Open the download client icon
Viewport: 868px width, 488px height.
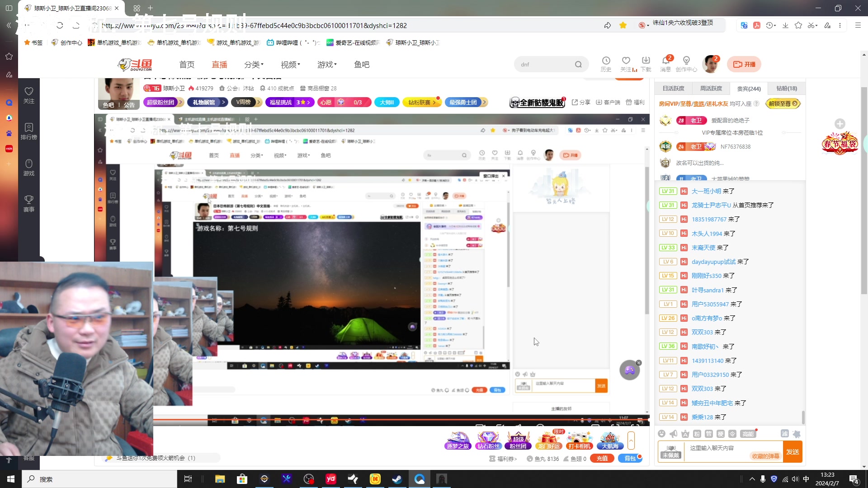tap(646, 61)
